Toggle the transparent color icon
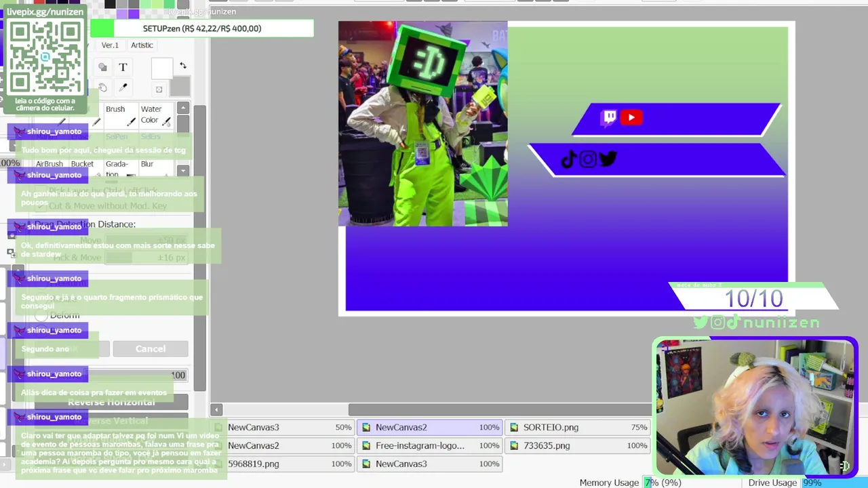This screenshot has width=868, height=488. coord(159,89)
